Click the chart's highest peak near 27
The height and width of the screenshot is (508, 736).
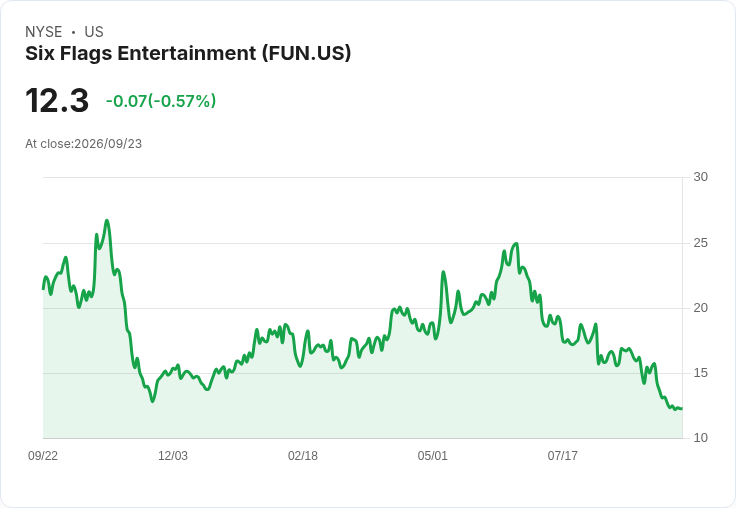(107, 220)
